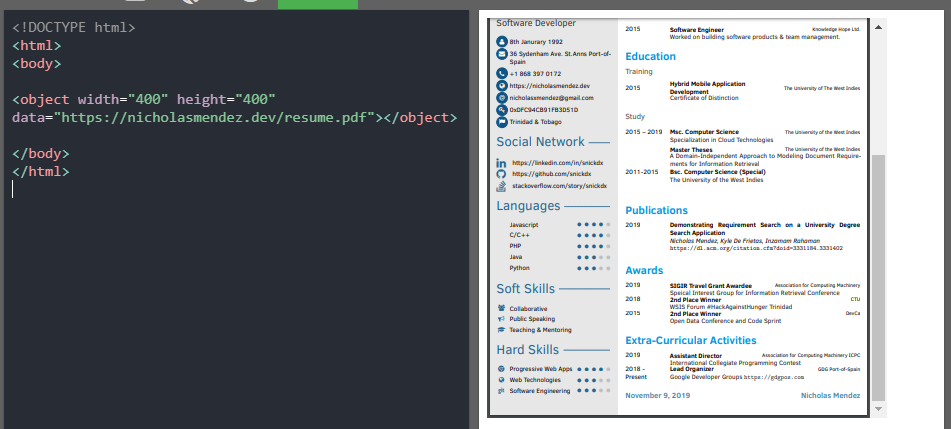Click the Software Developer title in sidebar
Screen dimensions: 951x429
[536, 23]
